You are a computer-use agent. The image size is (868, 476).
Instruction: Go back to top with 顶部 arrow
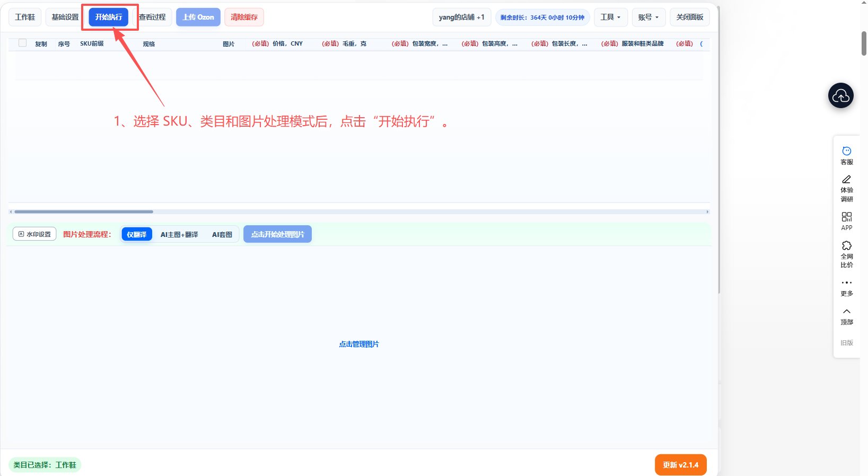[847, 316]
